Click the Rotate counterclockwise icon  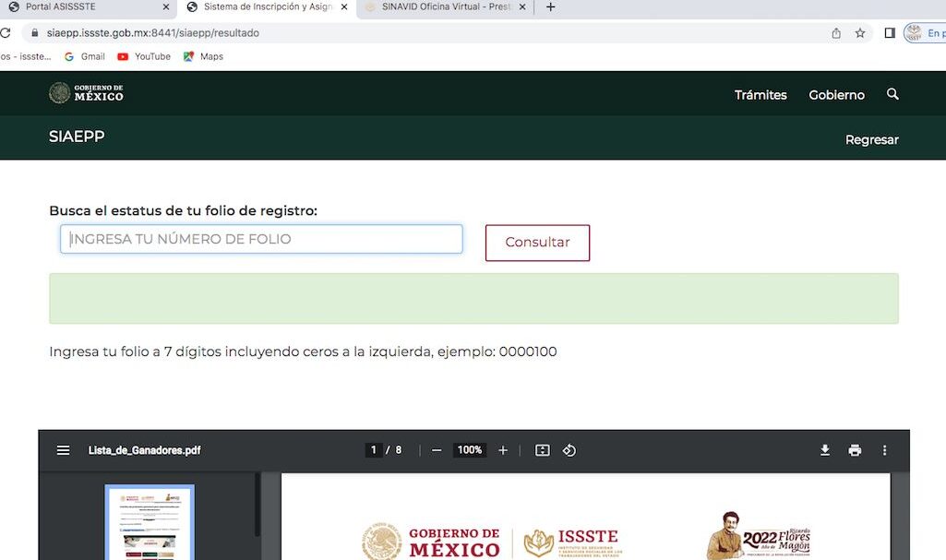click(569, 450)
